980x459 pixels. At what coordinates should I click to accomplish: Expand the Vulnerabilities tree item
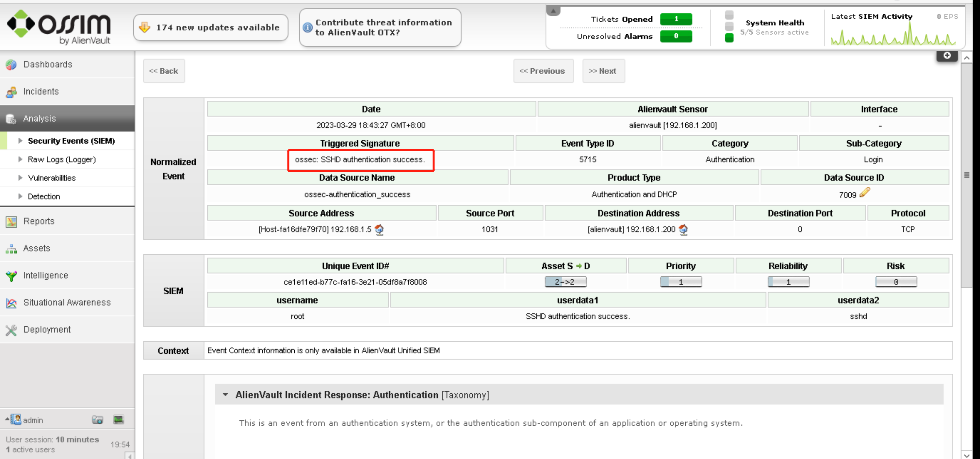pyautogui.click(x=21, y=178)
